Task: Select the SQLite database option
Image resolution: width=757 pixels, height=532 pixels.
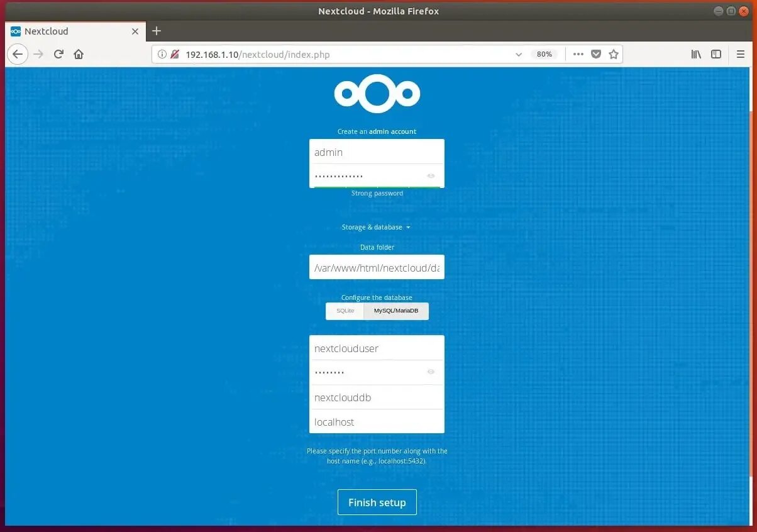Action: click(x=345, y=311)
